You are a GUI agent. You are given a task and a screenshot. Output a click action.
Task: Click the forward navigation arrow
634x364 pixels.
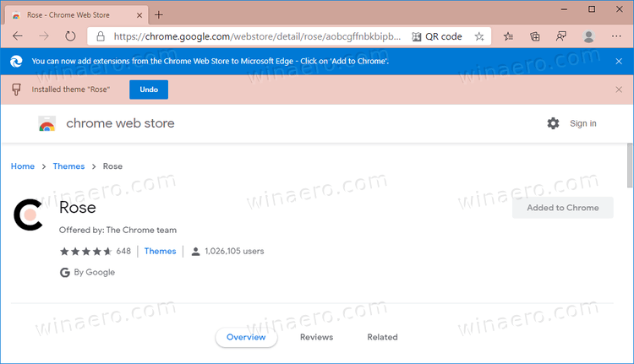pos(44,36)
